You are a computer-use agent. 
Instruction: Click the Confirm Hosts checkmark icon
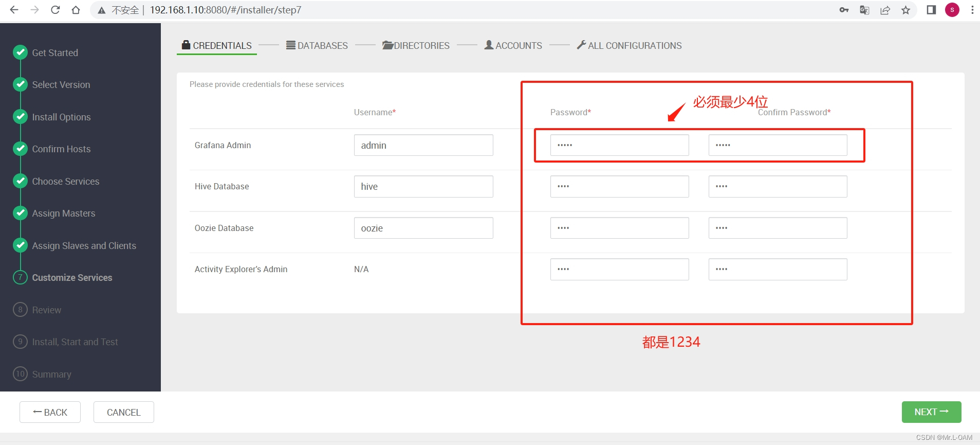point(20,148)
